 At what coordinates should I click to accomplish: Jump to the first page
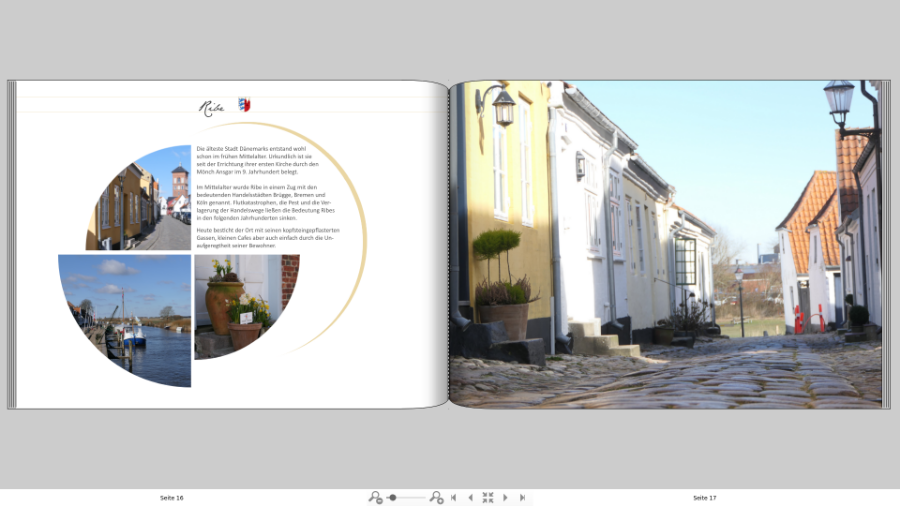click(454, 497)
